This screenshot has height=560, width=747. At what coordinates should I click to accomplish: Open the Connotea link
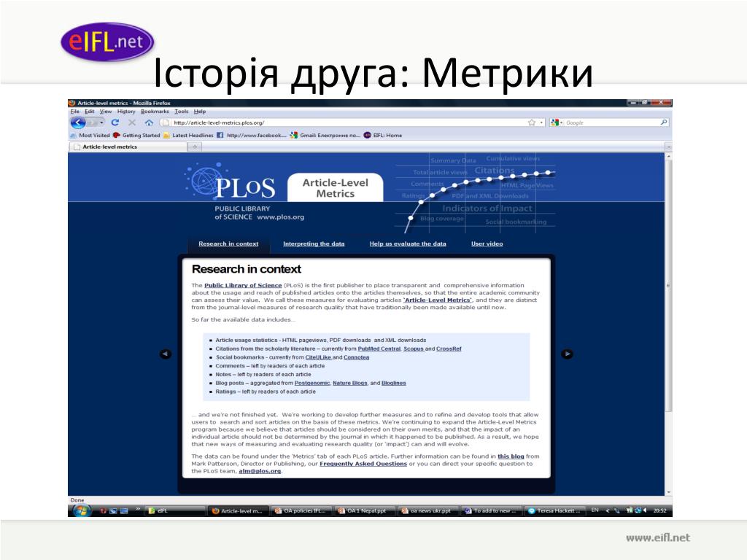[356, 357]
